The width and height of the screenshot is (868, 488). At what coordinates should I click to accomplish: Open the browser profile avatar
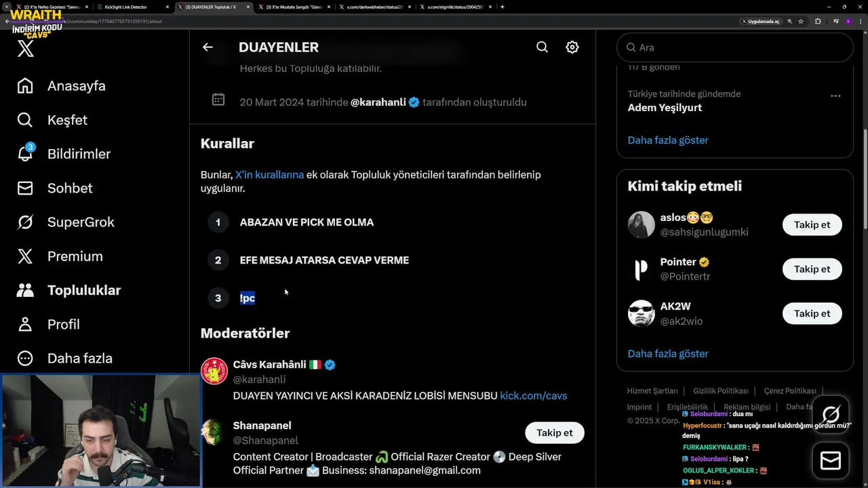[848, 22]
